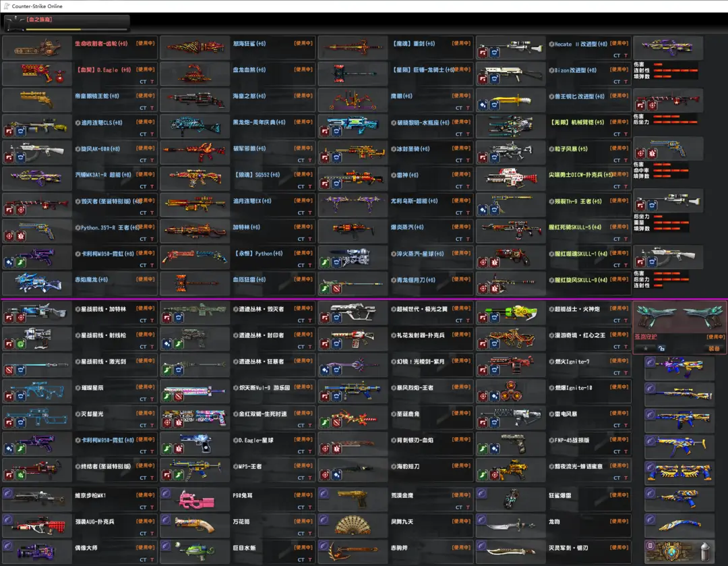Select the red tab label at the top left

(39, 20)
